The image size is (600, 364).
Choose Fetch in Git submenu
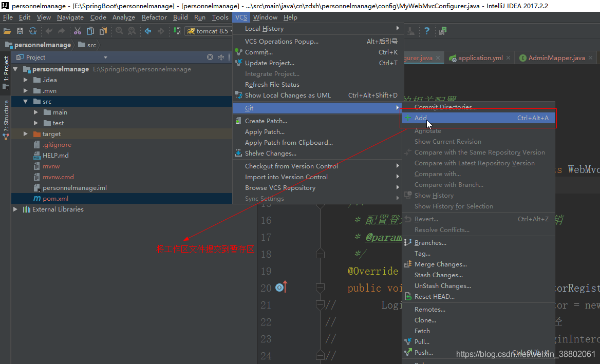click(478, 331)
